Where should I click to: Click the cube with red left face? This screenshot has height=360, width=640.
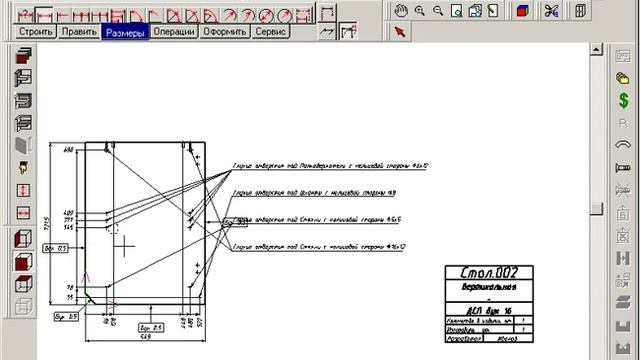23,239
